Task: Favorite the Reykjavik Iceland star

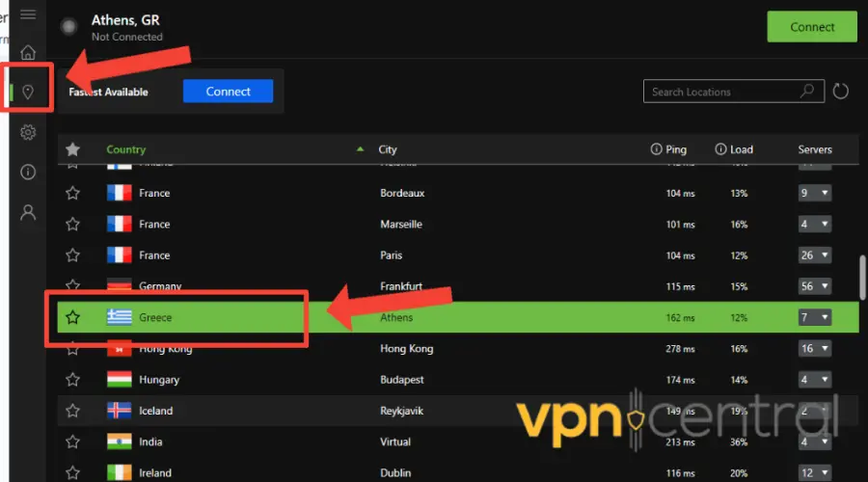Action: 72,411
